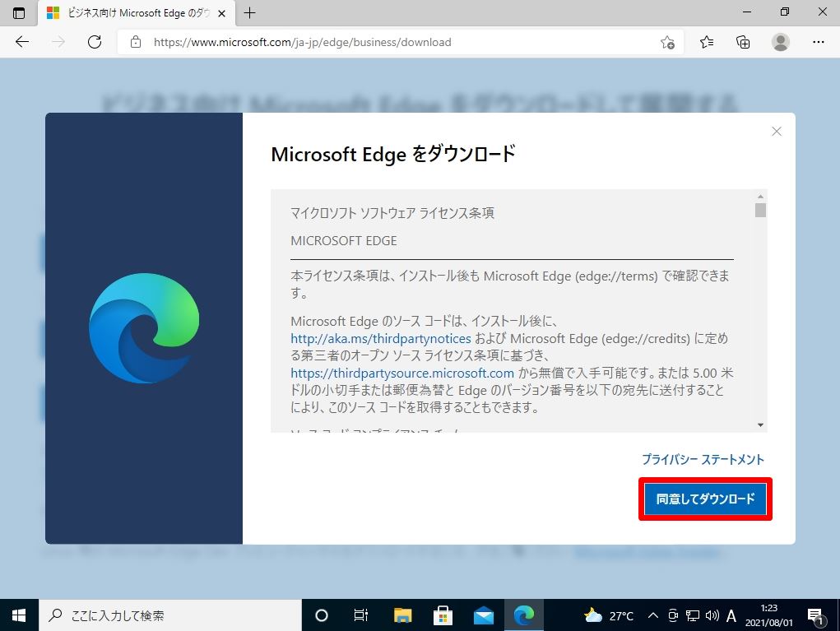Screen dimensions: 840x631
Task: Open the clock and calendar flyout
Action: coord(768,615)
